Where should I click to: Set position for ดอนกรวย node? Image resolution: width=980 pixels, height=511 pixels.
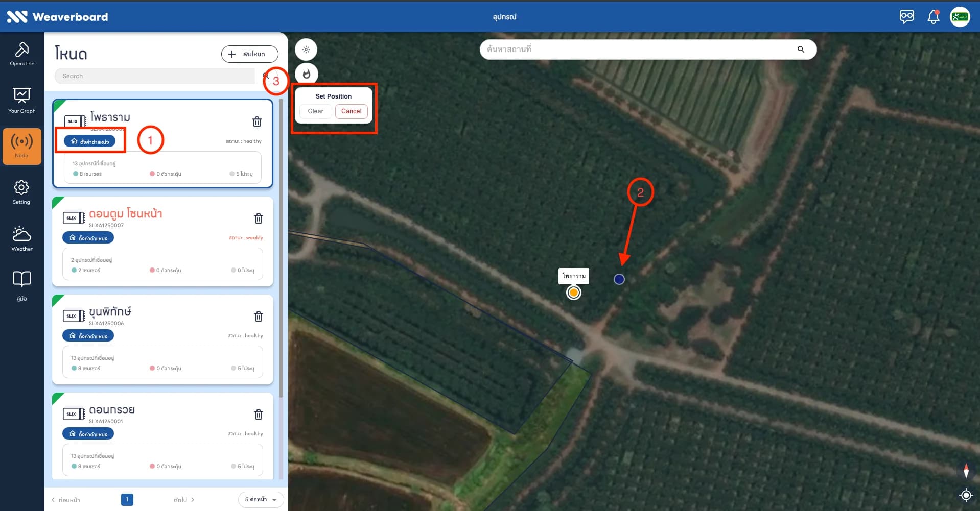coord(88,434)
